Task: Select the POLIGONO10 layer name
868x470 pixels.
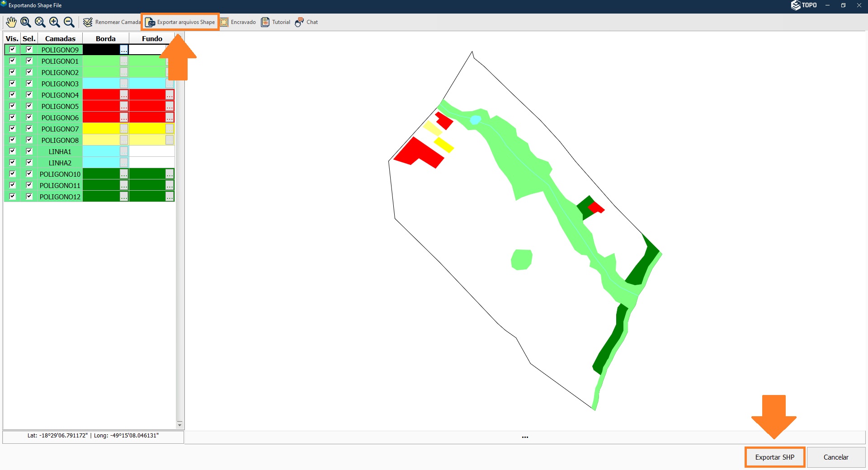Action: [60, 174]
